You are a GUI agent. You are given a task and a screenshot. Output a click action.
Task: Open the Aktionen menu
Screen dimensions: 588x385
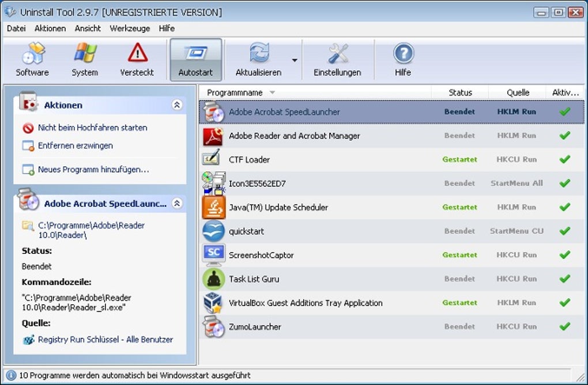(x=50, y=28)
